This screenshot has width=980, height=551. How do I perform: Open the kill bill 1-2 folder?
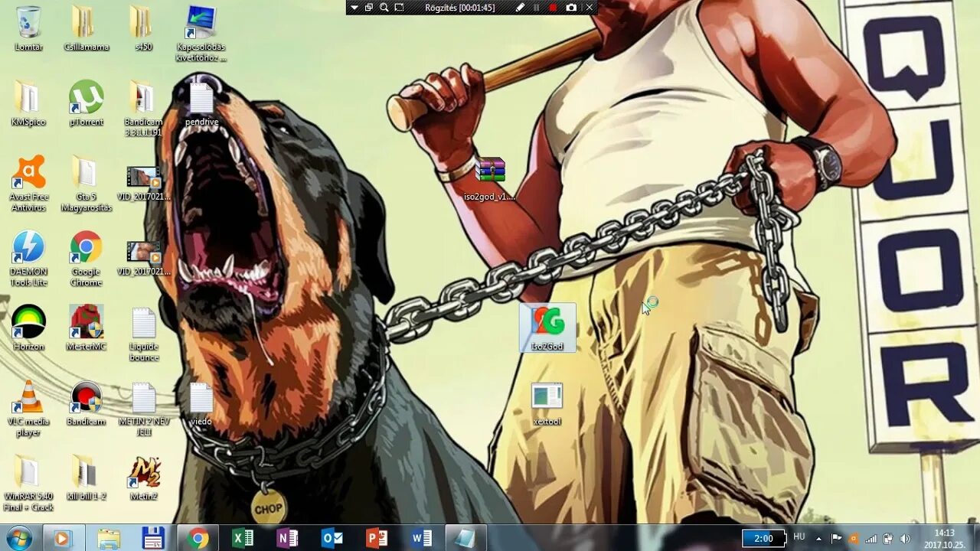click(x=86, y=478)
